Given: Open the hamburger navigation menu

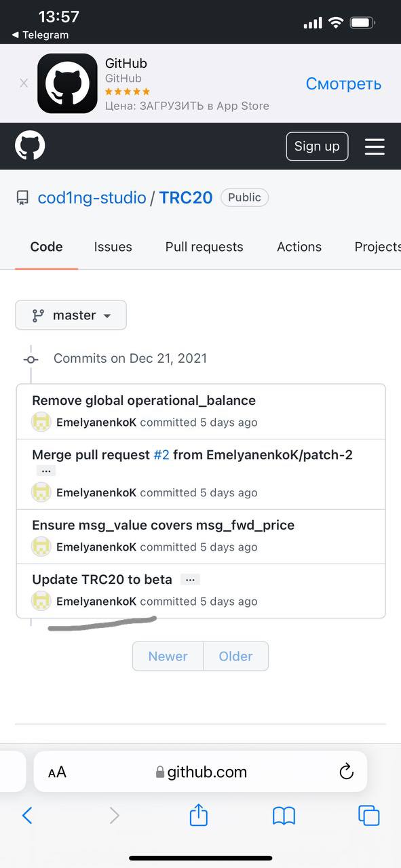Looking at the screenshot, I should pos(375,146).
